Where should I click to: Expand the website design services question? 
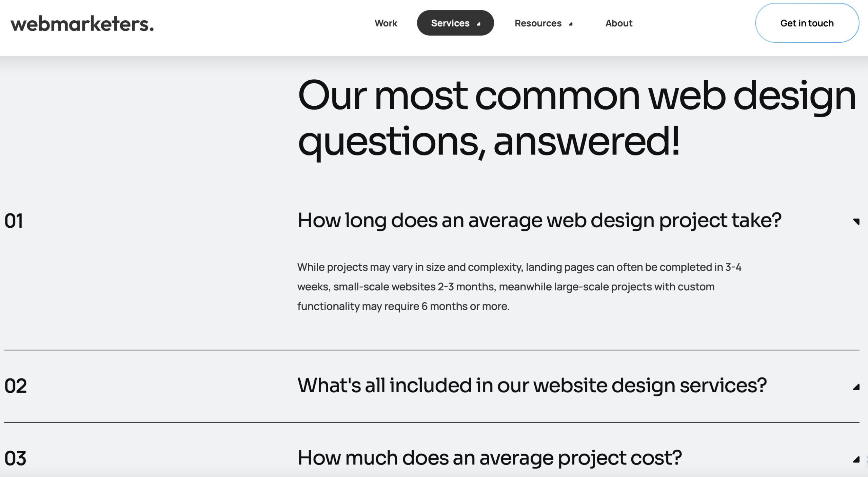point(532,386)
